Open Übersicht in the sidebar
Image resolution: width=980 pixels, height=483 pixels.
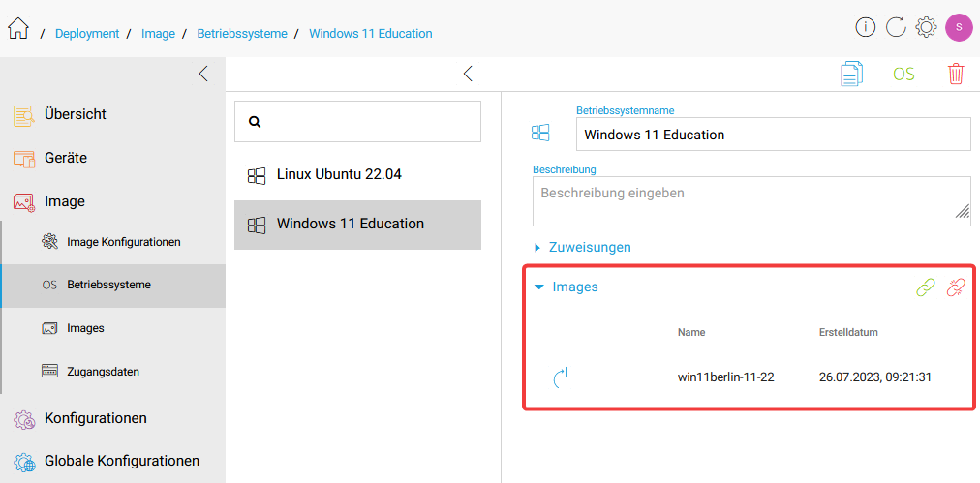pyautogui.click(x=75, y=114)
